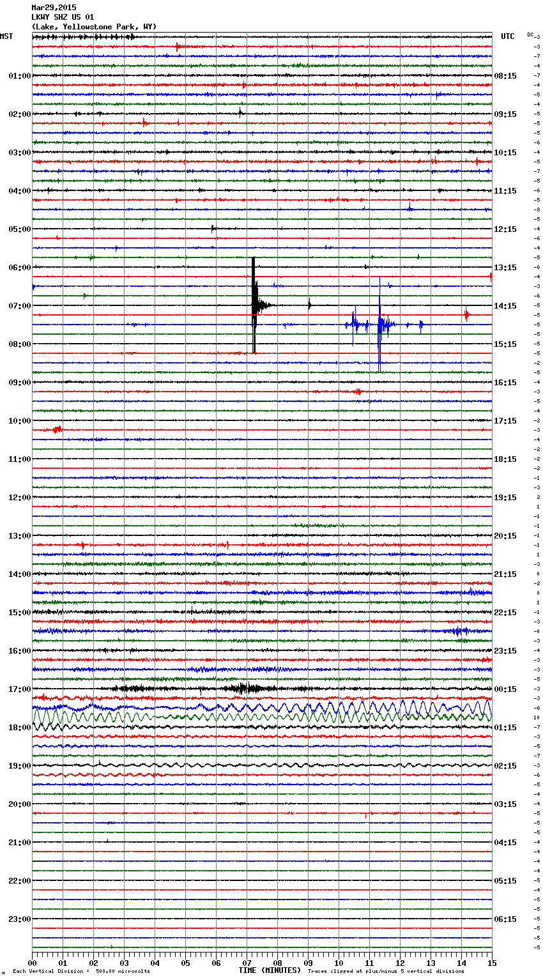Viewport: 543px width, 980px height.
Task: Select the 23:00 MST time label
Action: pyautogui.click(x=20, y=919)
